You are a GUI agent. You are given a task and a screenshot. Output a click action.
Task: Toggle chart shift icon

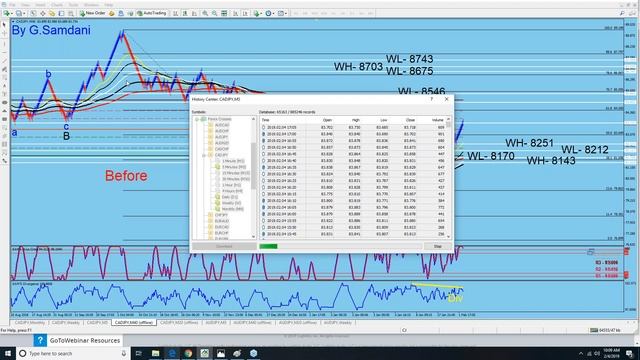245,13
